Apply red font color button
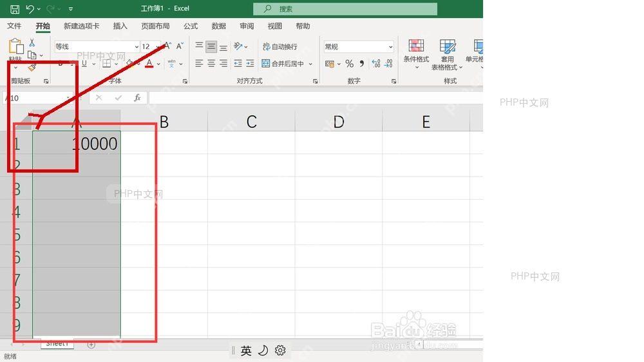 [x=149, y=64]
